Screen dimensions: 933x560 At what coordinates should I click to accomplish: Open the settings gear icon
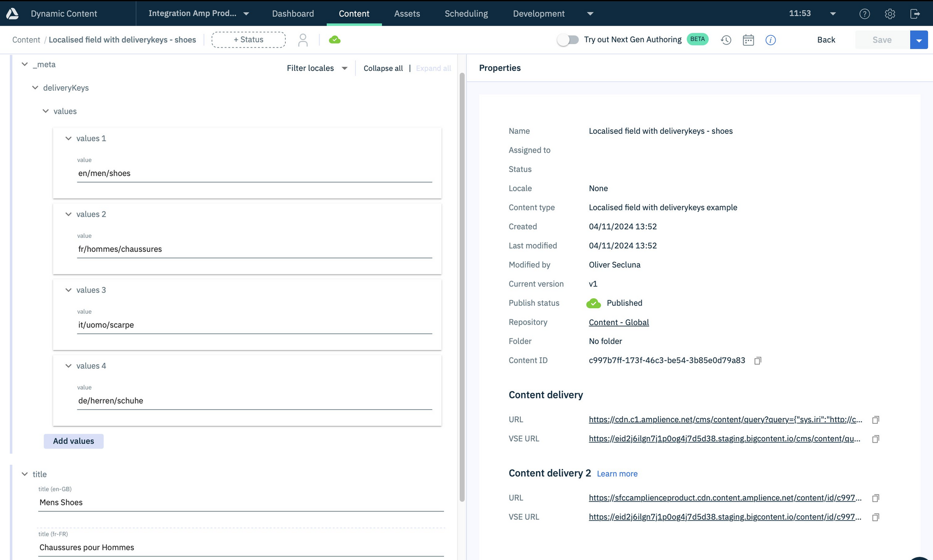tap(890, 14)
